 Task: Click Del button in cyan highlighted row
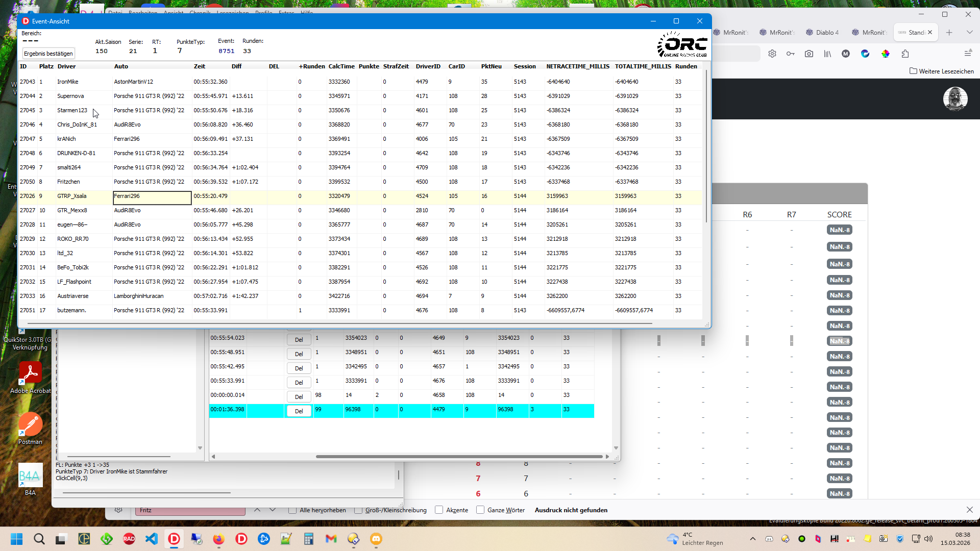(299, 411)
